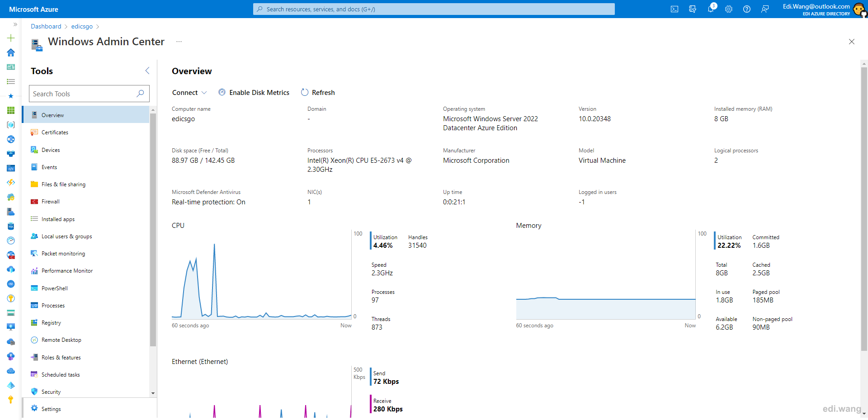
Task: Follow the edicsgo breadcrumb link
Action: click(82, 26)
